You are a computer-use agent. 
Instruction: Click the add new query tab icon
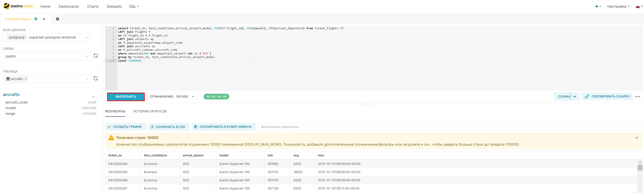click(x=57, y=19)
